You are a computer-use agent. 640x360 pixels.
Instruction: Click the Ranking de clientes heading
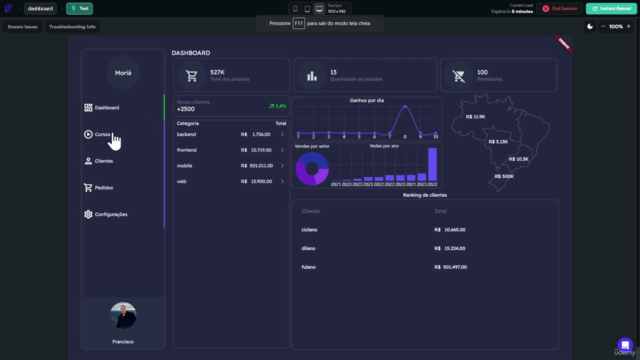coord(425,195)
